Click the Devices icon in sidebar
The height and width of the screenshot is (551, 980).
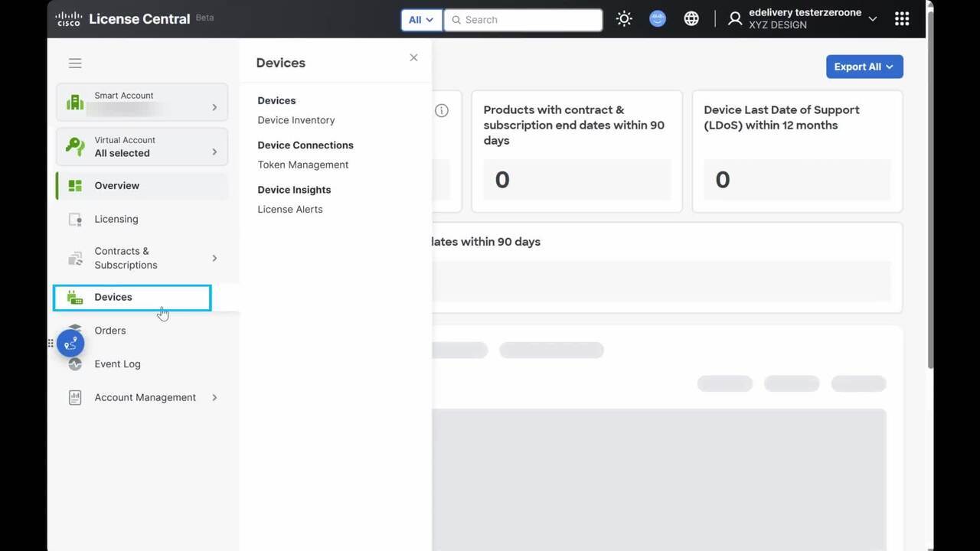coord(75,298)
